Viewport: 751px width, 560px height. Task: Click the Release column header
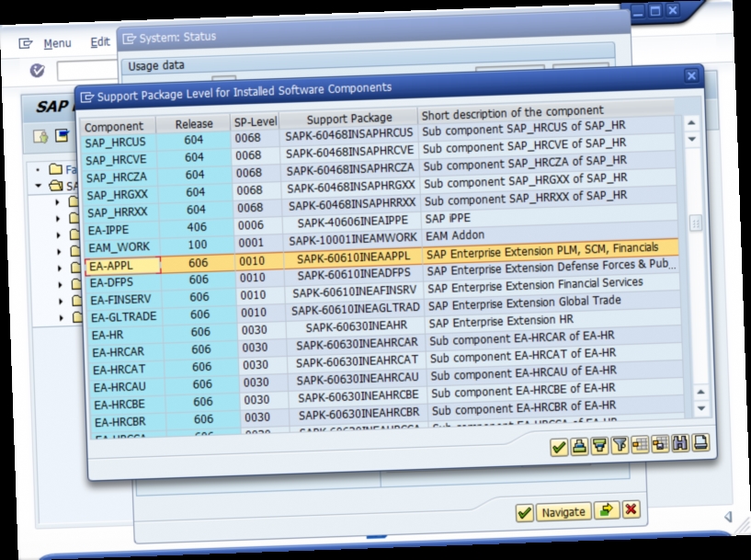(194, 124)
